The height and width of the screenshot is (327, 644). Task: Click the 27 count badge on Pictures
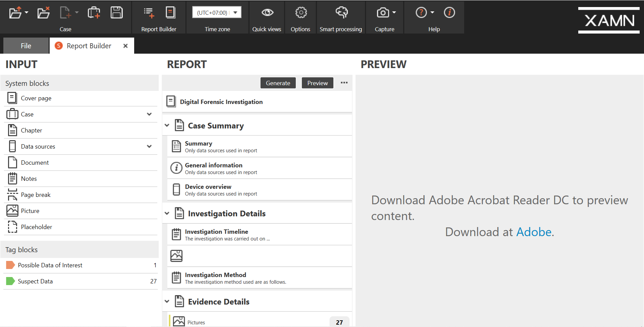point(339,322)
